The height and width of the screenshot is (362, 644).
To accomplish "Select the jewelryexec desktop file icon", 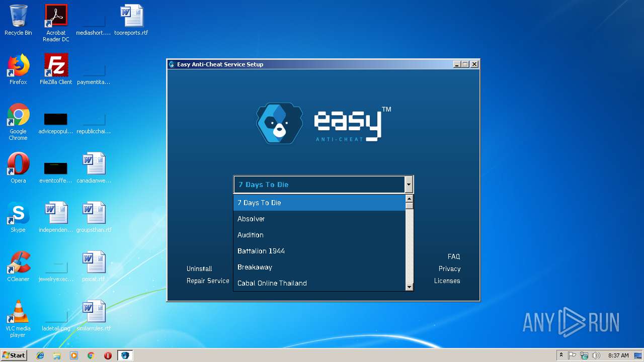I will coord(56,271).
